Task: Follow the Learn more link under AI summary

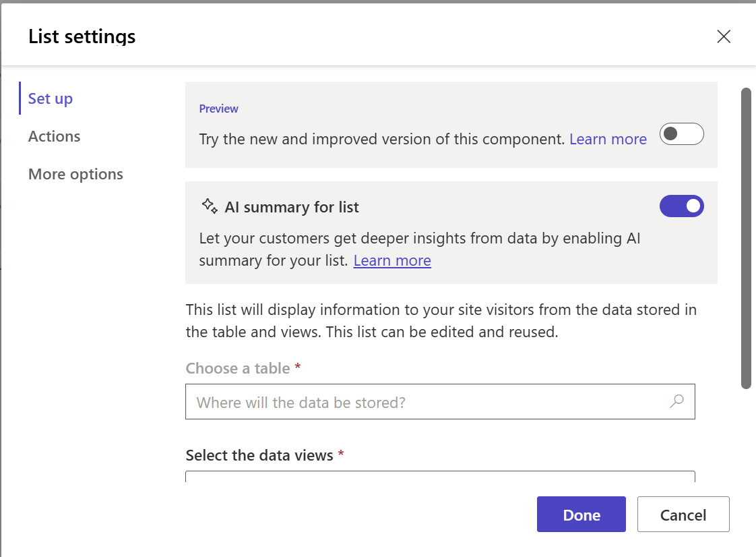Action: (392, 260)
